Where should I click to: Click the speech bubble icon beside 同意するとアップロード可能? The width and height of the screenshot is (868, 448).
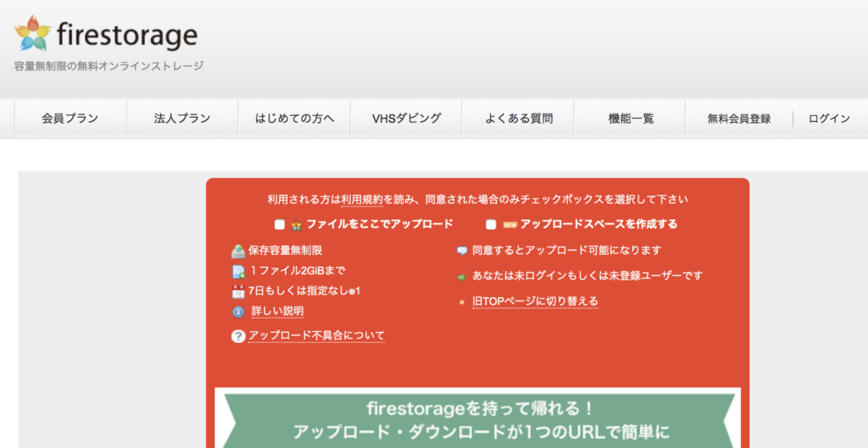point(462,252)
